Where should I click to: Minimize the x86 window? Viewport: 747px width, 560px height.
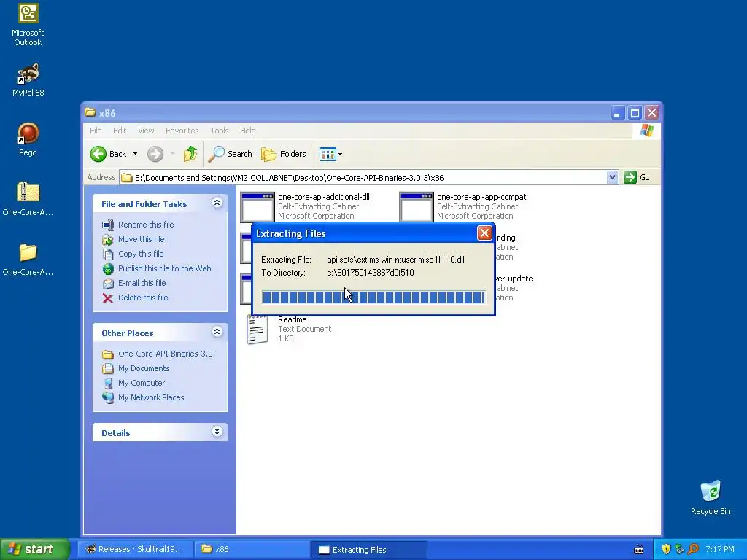tap(617, 113)
